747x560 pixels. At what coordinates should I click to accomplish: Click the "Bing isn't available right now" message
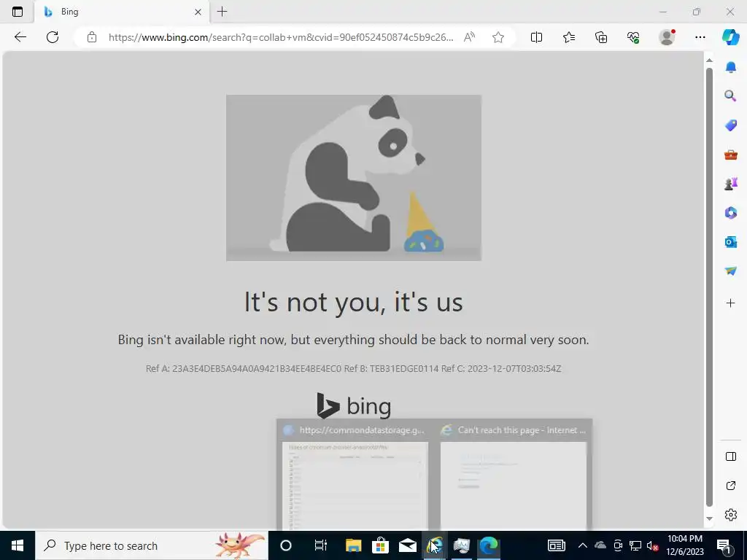coord(354,340)
